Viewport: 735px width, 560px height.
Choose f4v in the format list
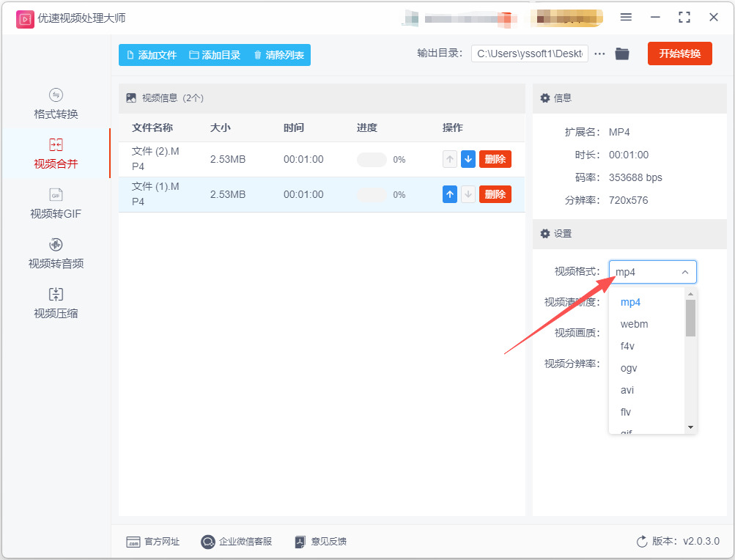tap(627, 346)
